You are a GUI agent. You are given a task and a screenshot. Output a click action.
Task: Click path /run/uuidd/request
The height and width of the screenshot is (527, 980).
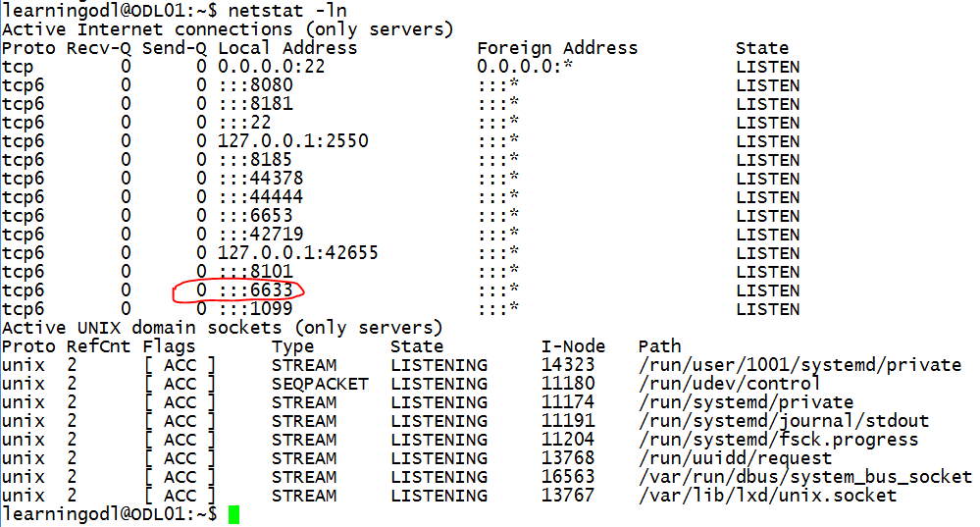tap(735, 458)
